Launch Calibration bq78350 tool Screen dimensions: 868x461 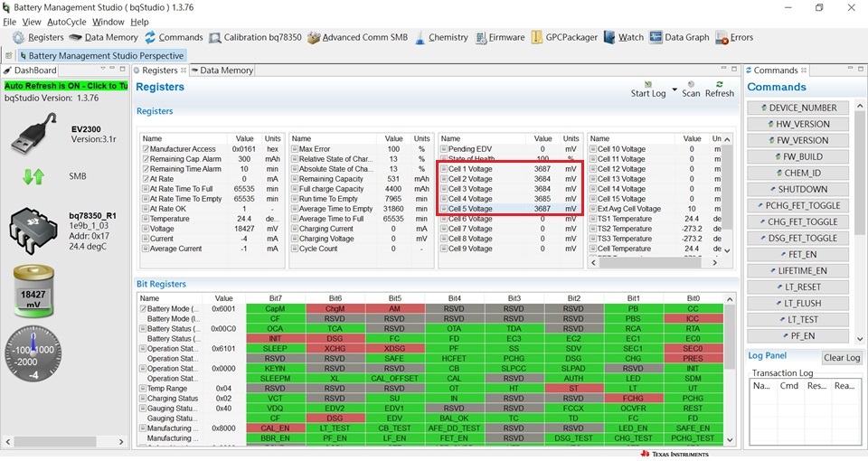255,38
